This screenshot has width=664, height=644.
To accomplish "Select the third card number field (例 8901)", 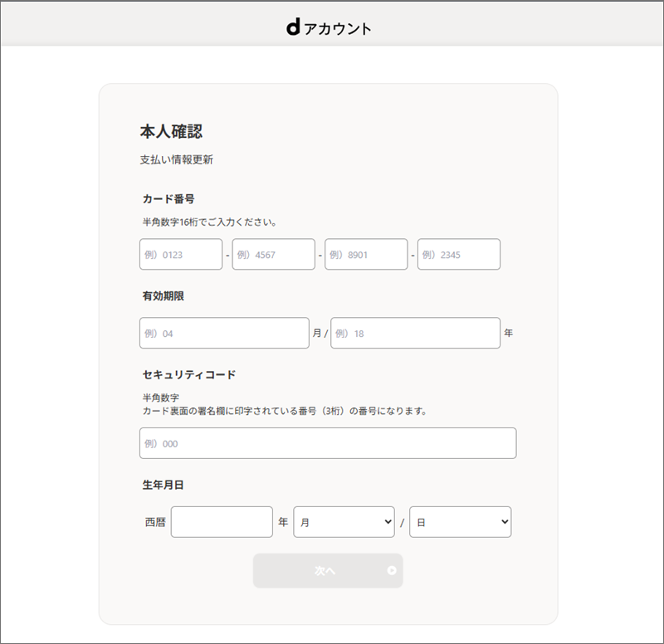I will [366, 254].
